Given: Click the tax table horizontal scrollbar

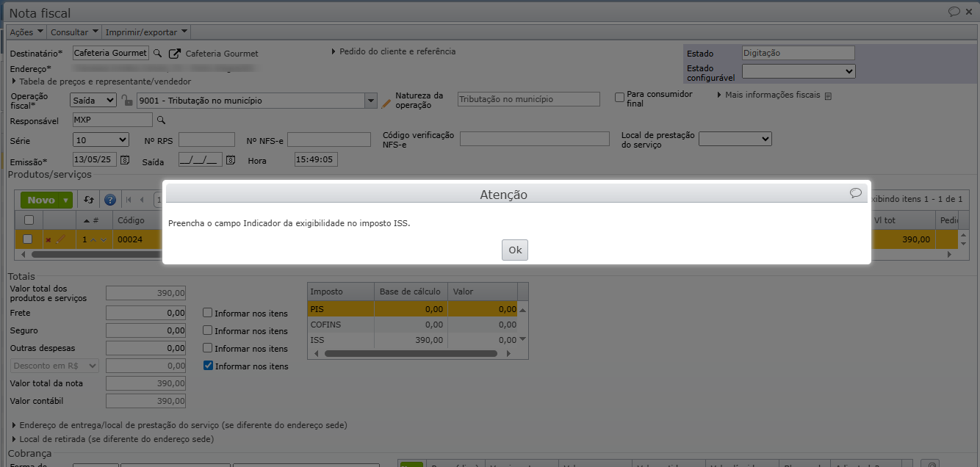Looking at the screenshot, I should (x=411, y=353).
